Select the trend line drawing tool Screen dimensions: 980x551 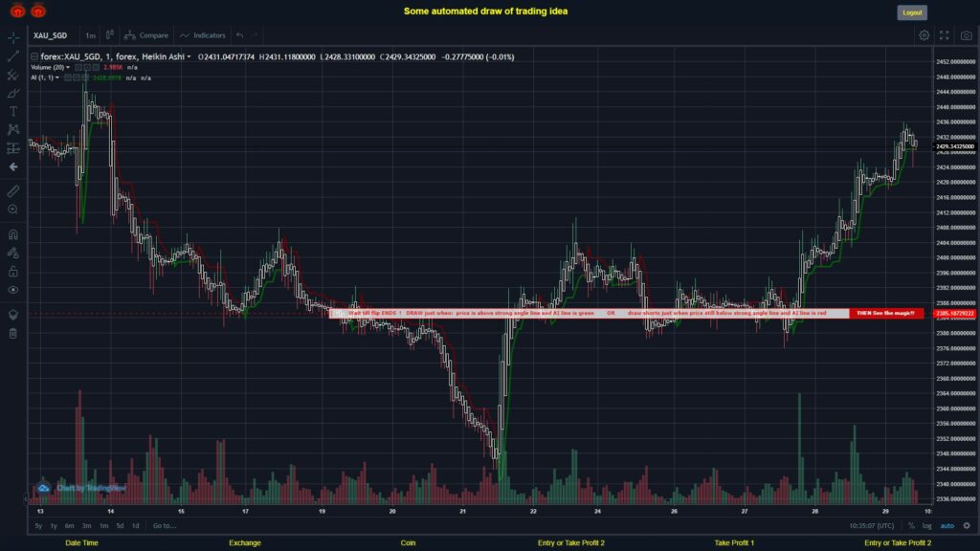(13, 56)
